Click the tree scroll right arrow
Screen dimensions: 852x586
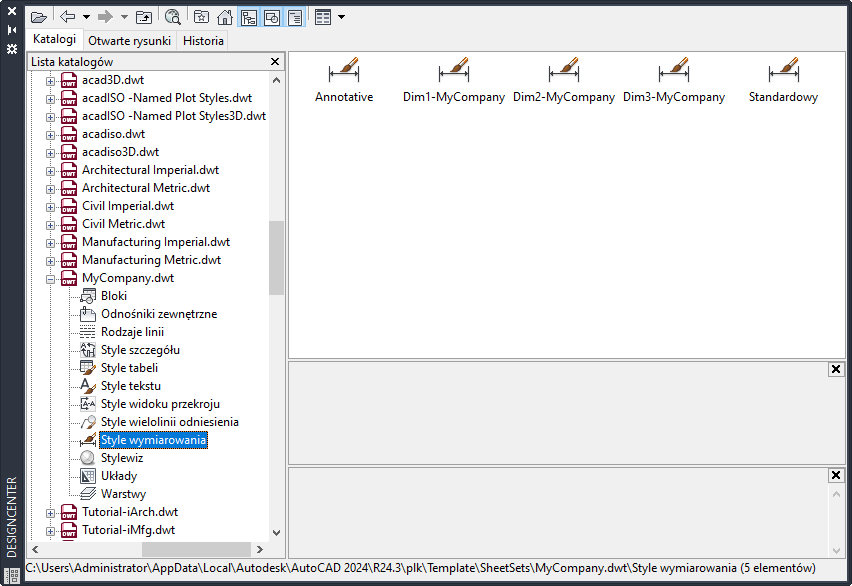coord(260,549)
